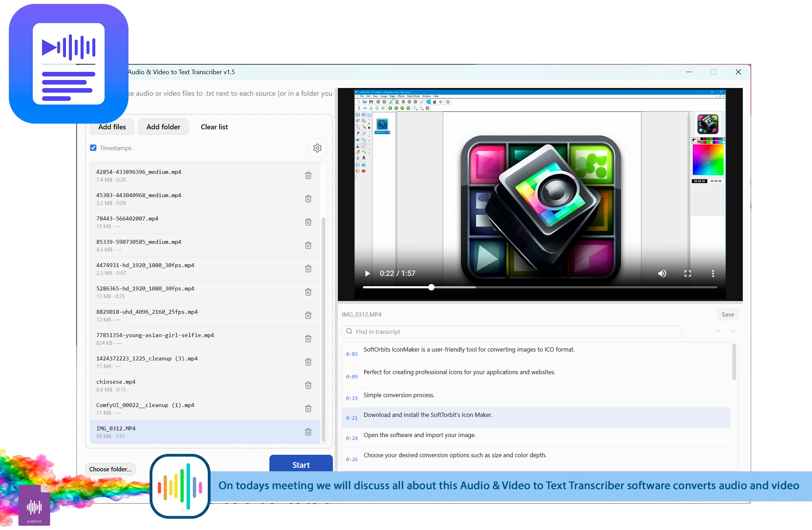Select 8829018-uhd_4096_2160_25fps.mp4 row

[205, 316]
